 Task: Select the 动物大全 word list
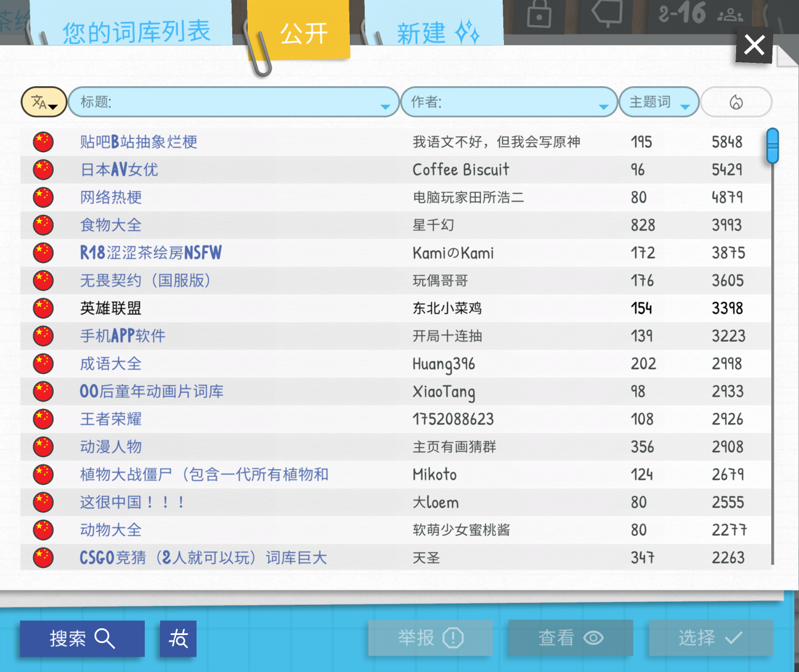pos(396,530)
